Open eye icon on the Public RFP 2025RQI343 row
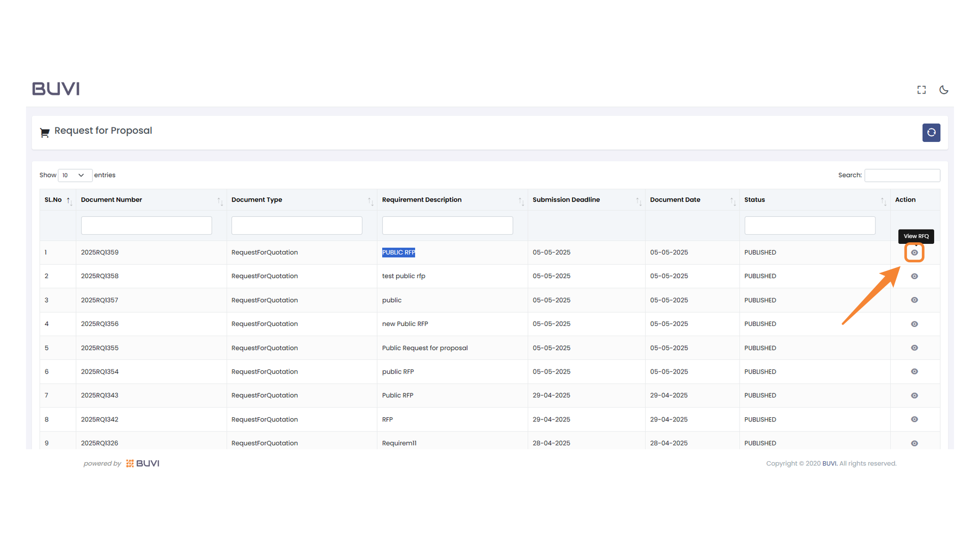Screen dimensions: 980x551 (x=914, y=395)
